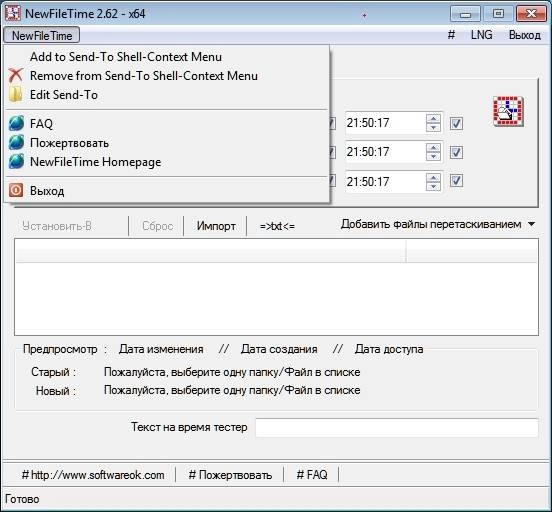Click the Новый row message text
The height and width of the screenshot is (512, 552).
point(232,391)
